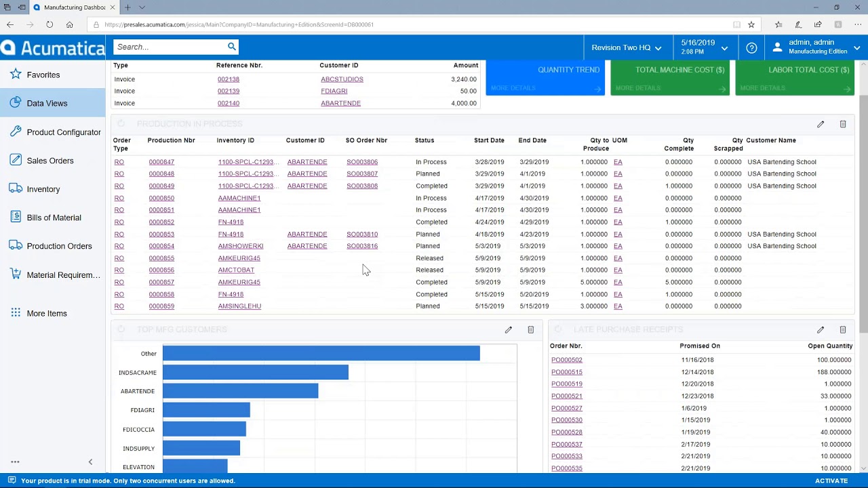This screenshot has height=488, width=868.
Task: Open the help question mark menu
Action: coord(751,47)
